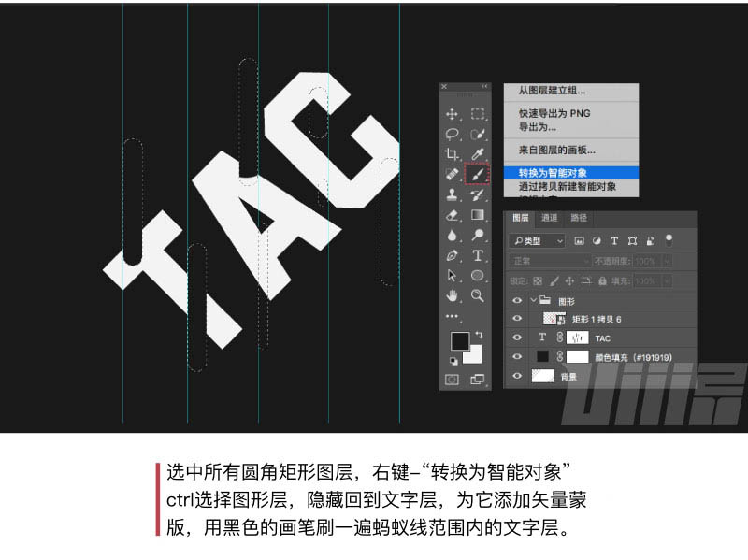Select the Path Selection tool
This screenshot has width=748, height=560.
(x=452, y=276)
